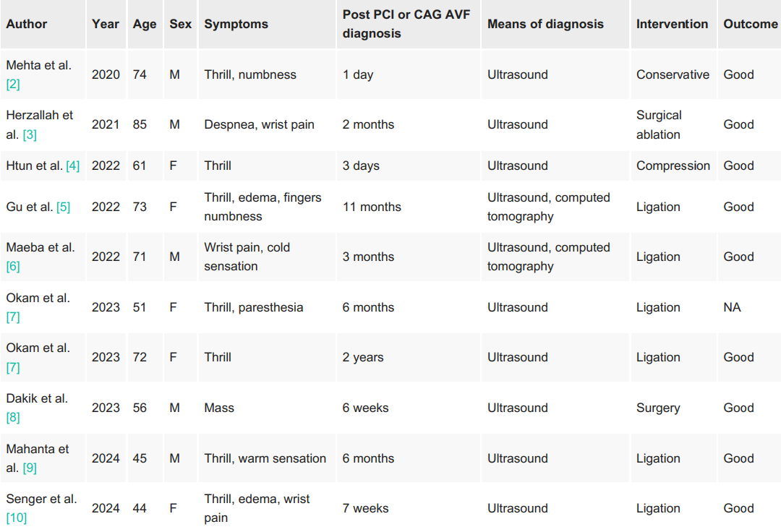781x532 pixels.
Task: Click the Author column header
Action: click(x=27, y=24)
